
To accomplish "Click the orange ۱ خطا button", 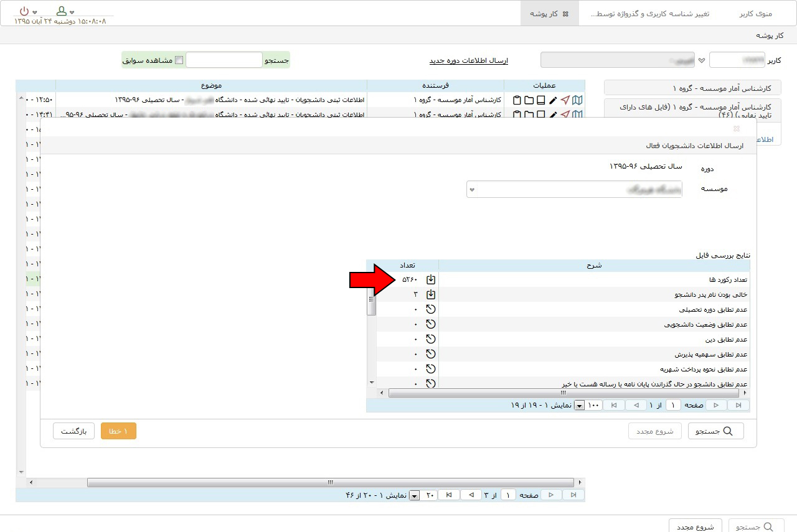I will tap(118, 431).
